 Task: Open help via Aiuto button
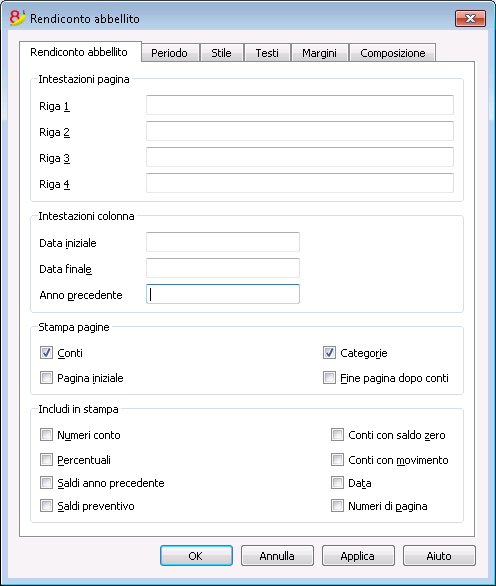coord(439,556)
